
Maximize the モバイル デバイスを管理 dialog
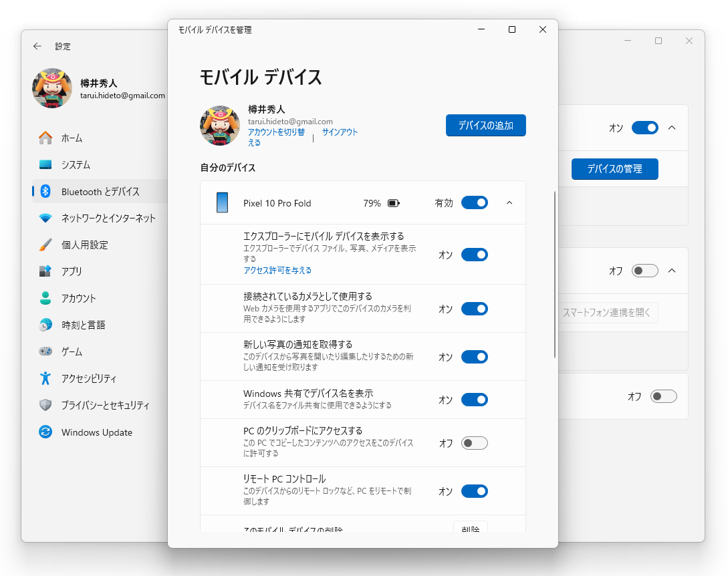click(512, 29)
